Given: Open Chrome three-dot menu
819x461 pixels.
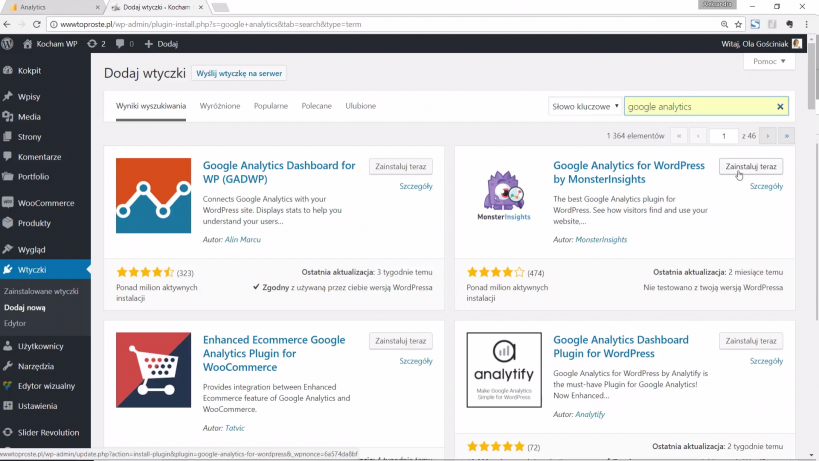Looking at the screenshot, I should pyautogui.click(x=807, y=24).
